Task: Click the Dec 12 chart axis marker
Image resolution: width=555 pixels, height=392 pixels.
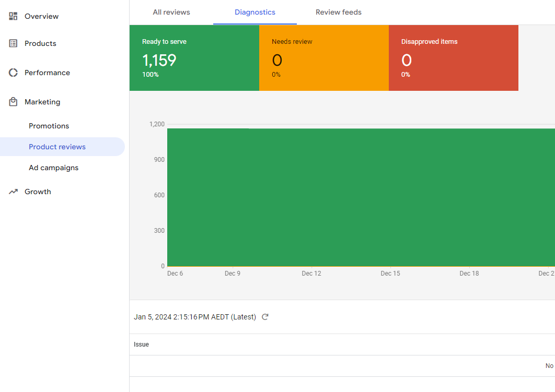Action: point(311,274)
